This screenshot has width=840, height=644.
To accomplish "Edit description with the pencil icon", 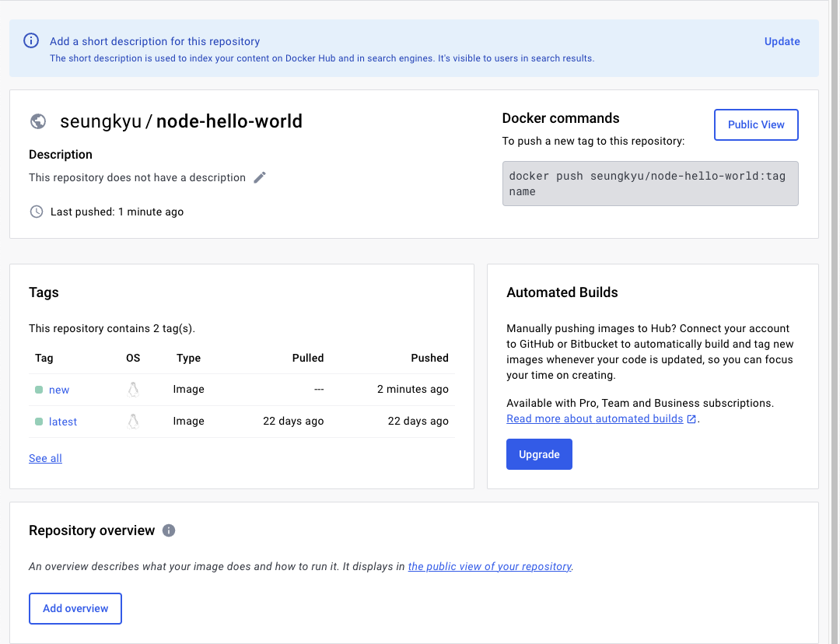I will [260, 177].
